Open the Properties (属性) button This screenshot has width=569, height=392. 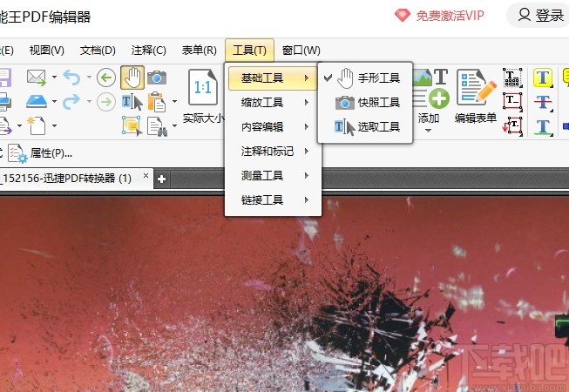pyautogui.click(x=40, y=153)
